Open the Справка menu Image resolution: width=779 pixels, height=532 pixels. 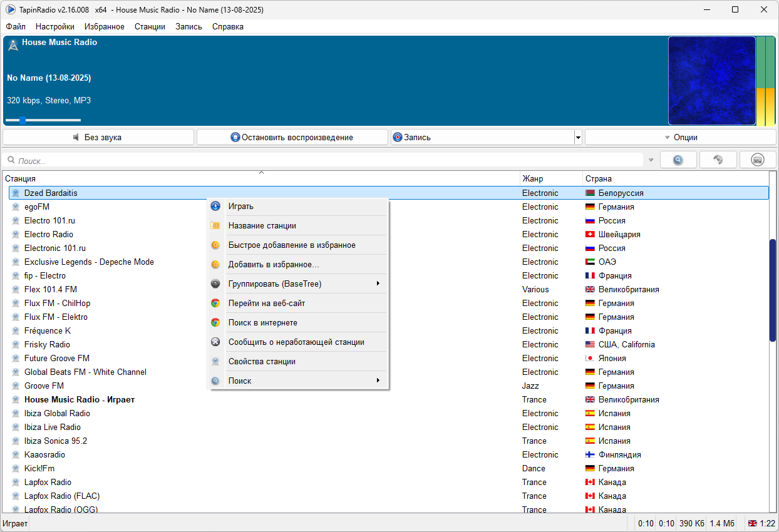(x=228, y=26)
